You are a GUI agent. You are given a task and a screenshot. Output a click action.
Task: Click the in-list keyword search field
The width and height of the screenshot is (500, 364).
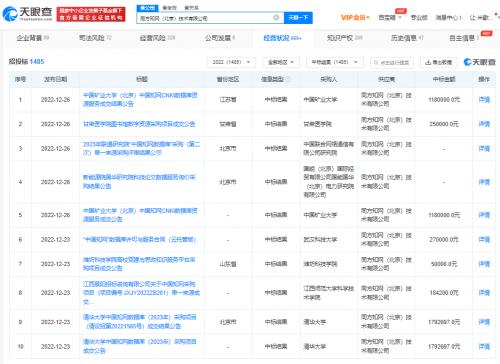pos(391,62)
